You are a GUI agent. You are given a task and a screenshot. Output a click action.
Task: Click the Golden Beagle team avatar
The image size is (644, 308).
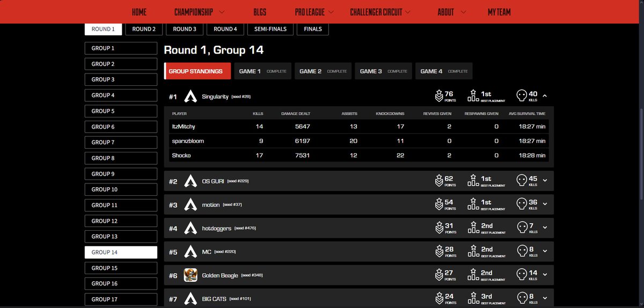tap(191, 275)
